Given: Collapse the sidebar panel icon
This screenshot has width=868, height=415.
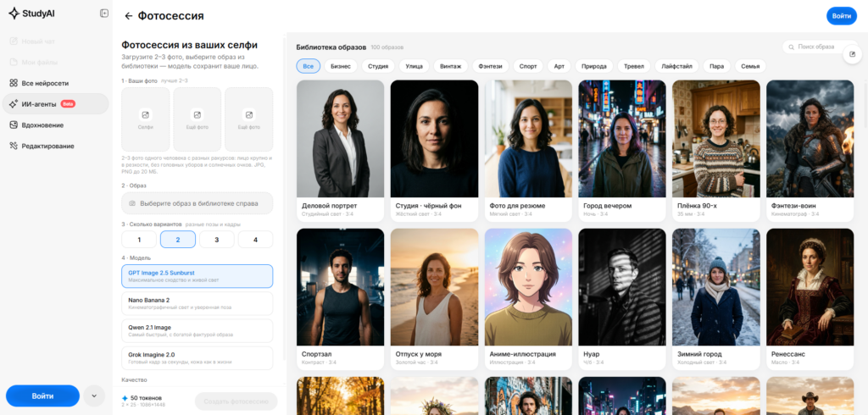Looking at the screenshot, I should [104, 14].
